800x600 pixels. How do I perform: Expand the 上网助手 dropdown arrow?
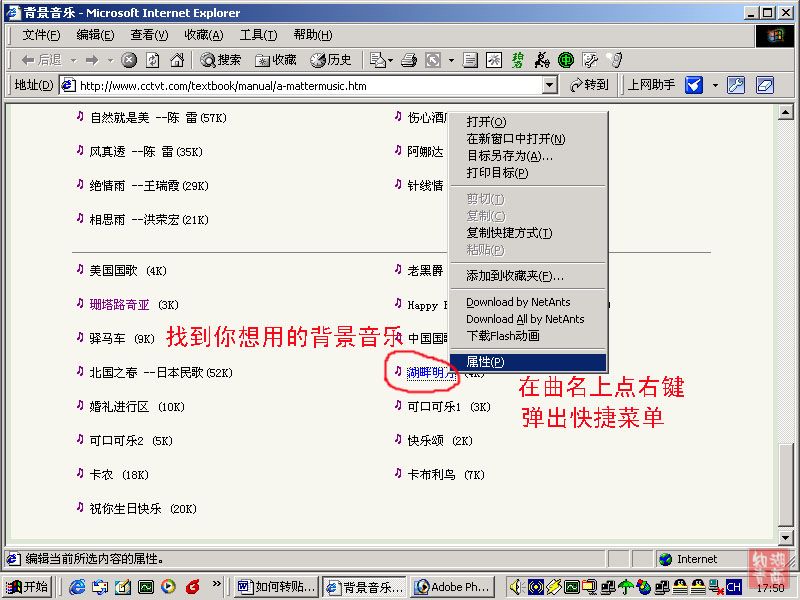click(x=715, y=86)
